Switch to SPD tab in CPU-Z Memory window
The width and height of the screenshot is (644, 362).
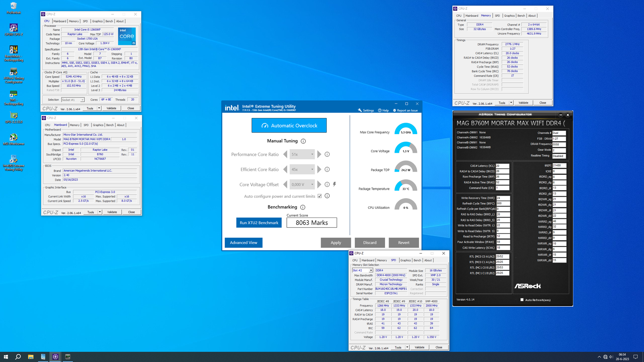[497, 16]
